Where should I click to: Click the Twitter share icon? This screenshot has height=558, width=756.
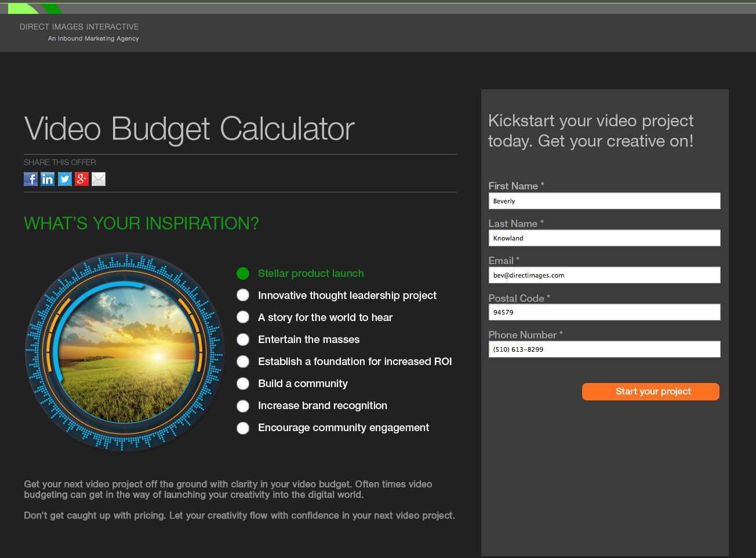65,179
